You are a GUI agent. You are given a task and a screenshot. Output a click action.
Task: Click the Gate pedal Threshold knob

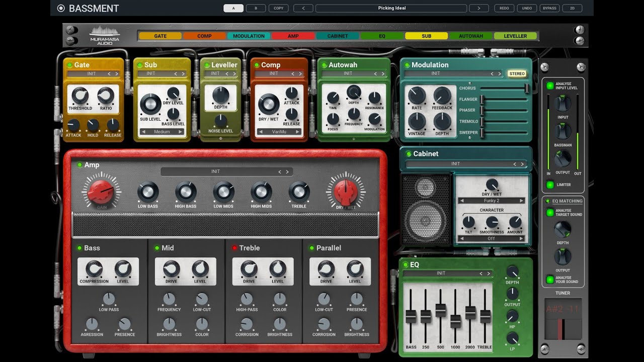tap(80, 96)
